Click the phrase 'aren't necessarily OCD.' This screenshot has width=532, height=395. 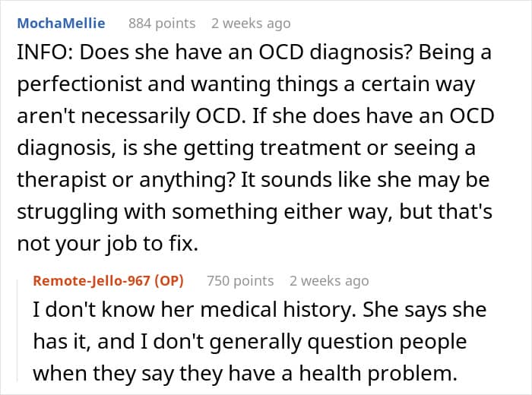click(x=131, y=116)
